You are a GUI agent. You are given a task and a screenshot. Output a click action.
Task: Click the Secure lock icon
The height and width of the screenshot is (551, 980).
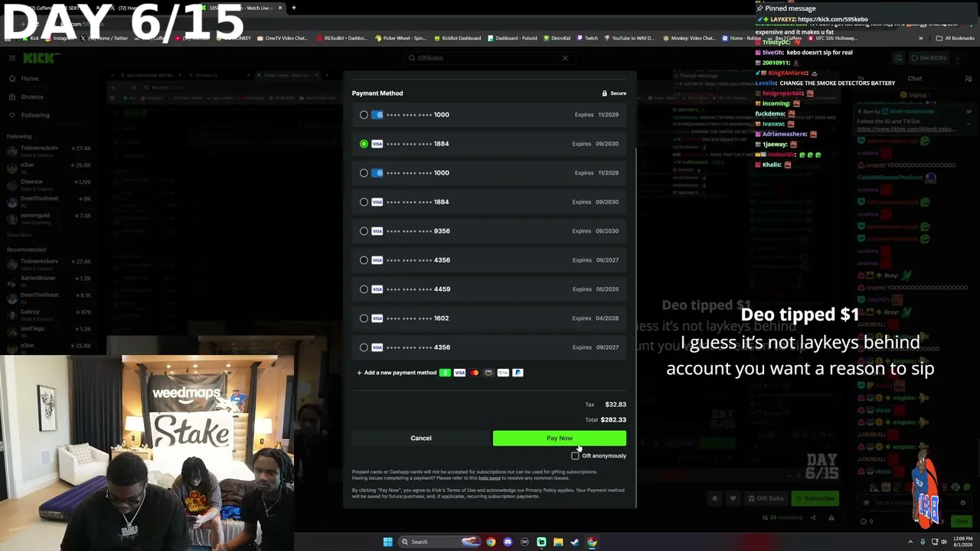click(x=604, y=93)
